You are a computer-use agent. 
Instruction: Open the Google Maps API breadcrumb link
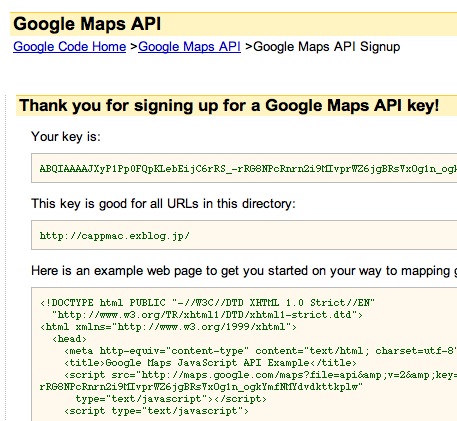point(189,47)
